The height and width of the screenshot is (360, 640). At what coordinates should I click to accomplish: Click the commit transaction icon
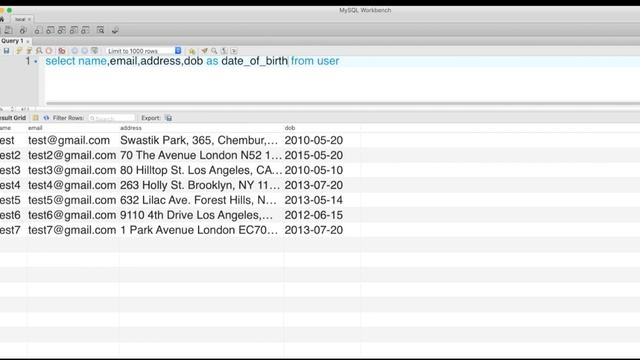74,51
